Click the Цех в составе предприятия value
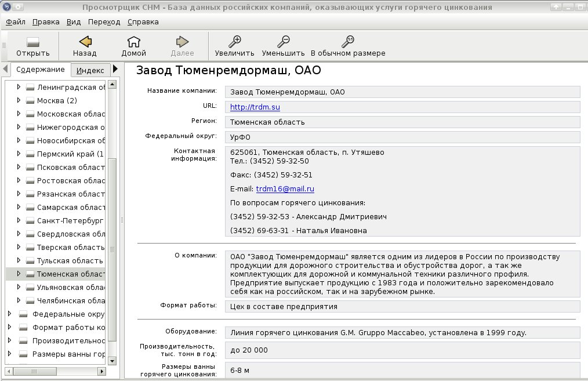Screen dimensions: 588x381 [x=284, y=306]
